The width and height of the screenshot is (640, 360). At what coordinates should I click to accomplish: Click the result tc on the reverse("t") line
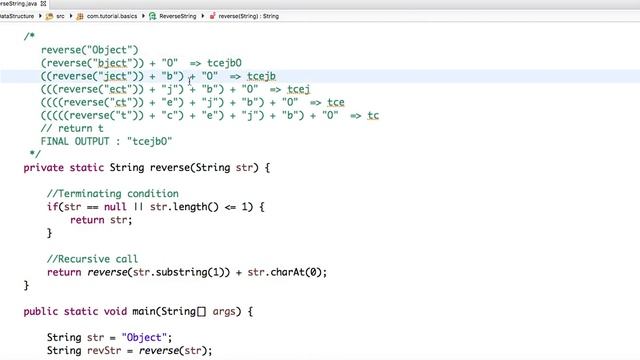373,115
